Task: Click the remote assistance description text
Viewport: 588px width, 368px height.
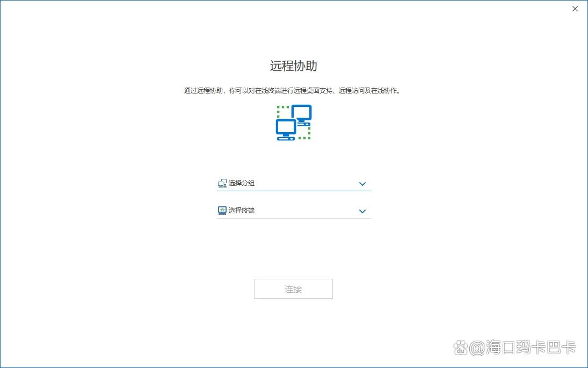Action: pos(293,91)
